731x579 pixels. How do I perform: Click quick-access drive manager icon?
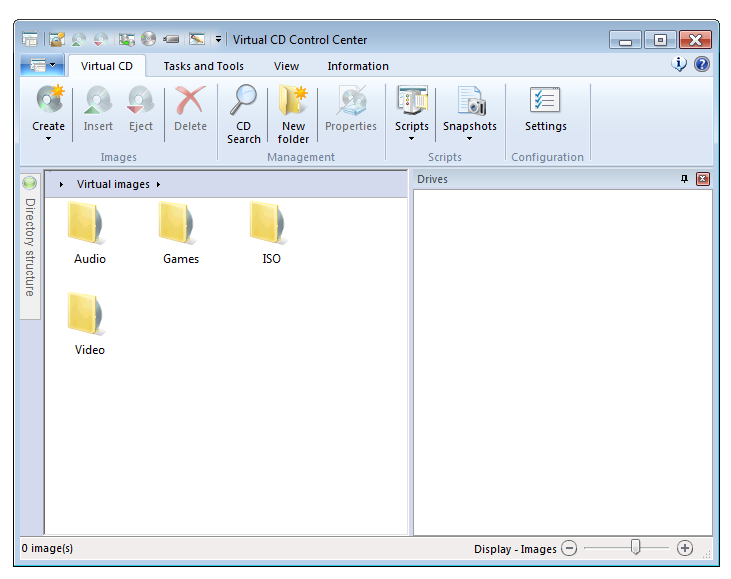tap(126, 40)
